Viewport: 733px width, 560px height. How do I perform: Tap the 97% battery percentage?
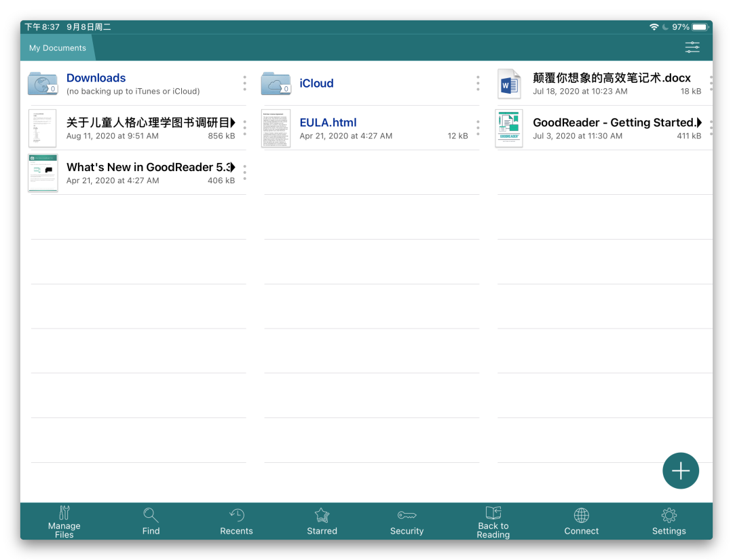tap(681, 27)
